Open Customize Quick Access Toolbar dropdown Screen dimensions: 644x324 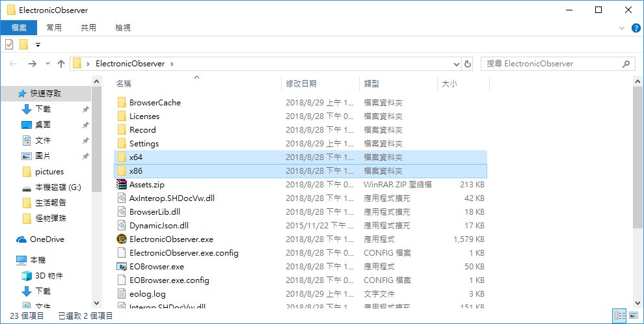click(38, 45)
